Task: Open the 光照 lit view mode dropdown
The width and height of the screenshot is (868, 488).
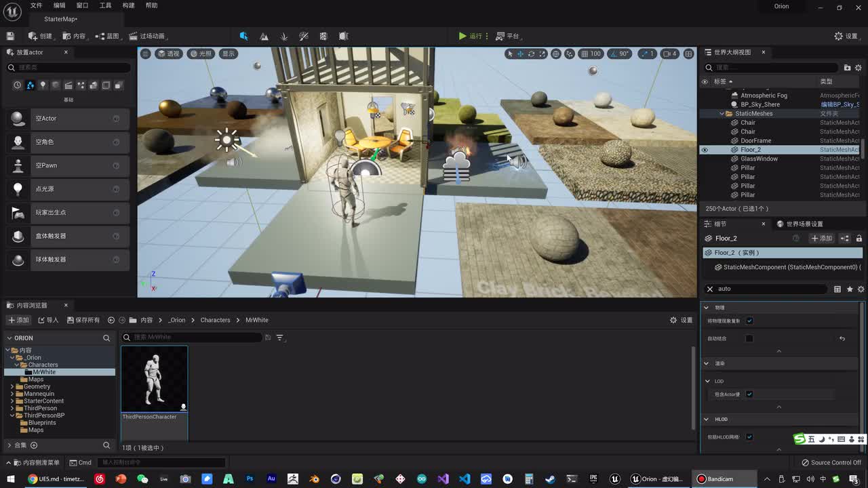Action: (x=201, y=54)
